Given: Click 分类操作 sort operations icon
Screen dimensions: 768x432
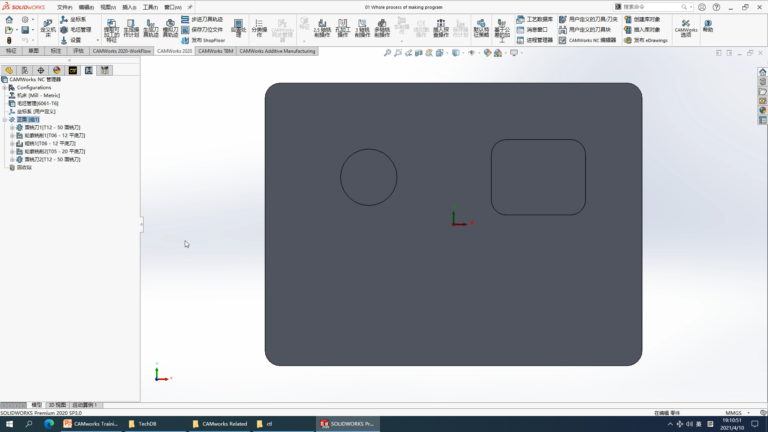Looking at the screenshot, I should point(259,28).
